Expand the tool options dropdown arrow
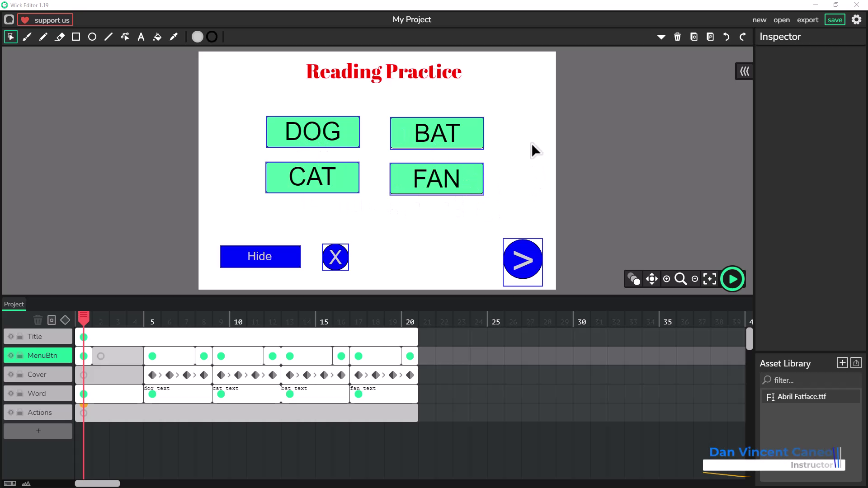The width and height of the screenshot is (868, 488). pos(661,37)
